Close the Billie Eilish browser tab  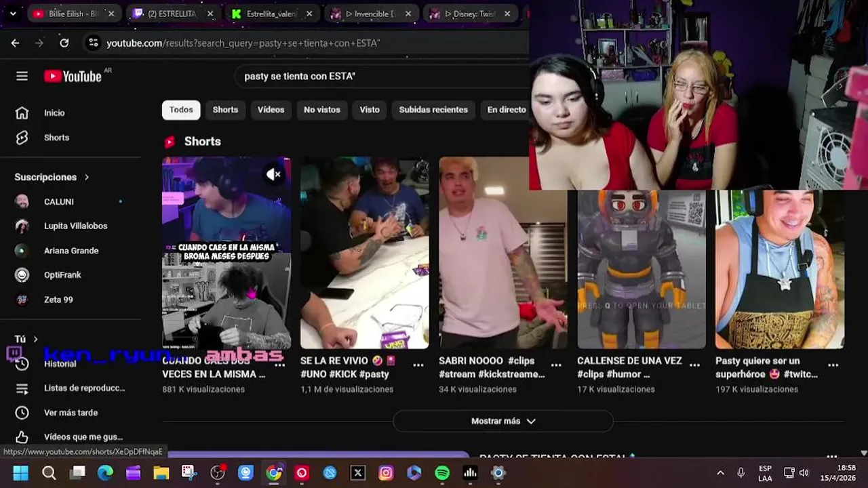111,14
